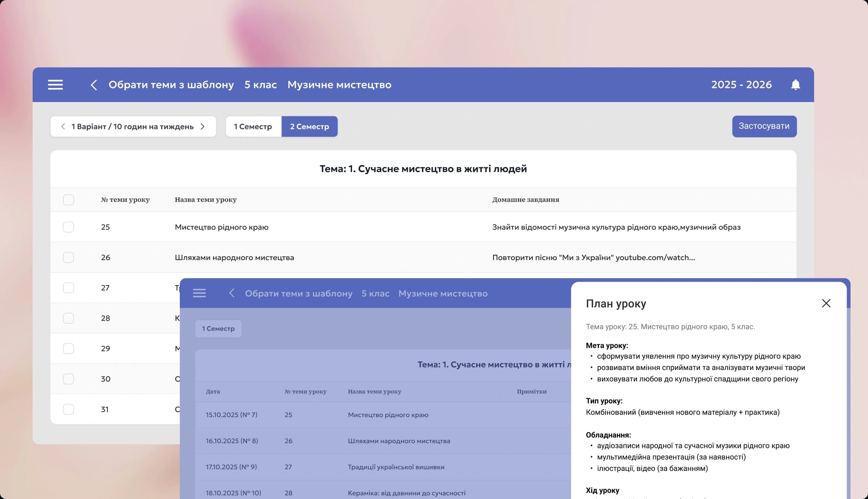Check the box for lesson 27
The image size is (868, 499).
coord(68,288)
